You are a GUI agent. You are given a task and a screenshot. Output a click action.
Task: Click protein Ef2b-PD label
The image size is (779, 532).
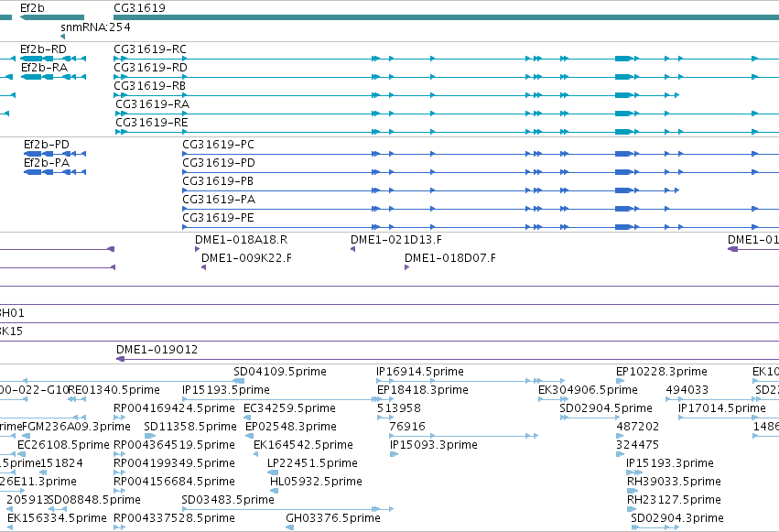(x=47, y=145)
